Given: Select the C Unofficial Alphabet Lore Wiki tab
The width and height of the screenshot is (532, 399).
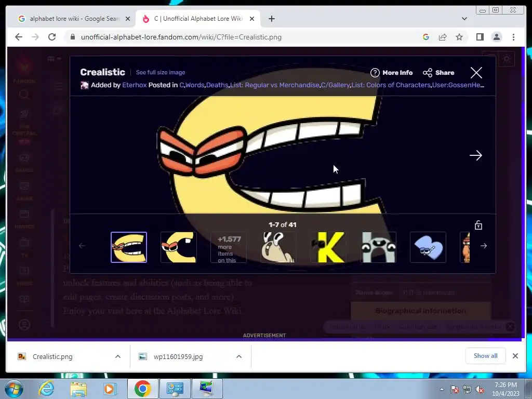Looking at the screenshot, I should click(198, 19).
